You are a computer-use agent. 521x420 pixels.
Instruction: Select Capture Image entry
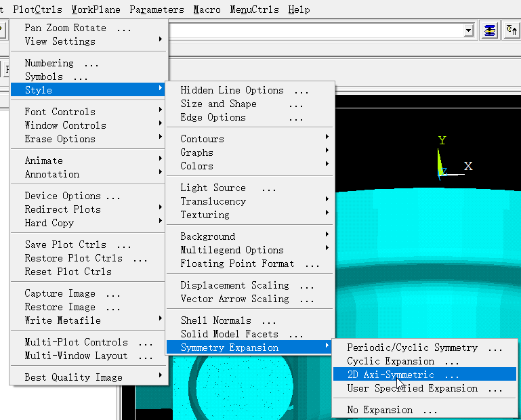tap(88, 293)
